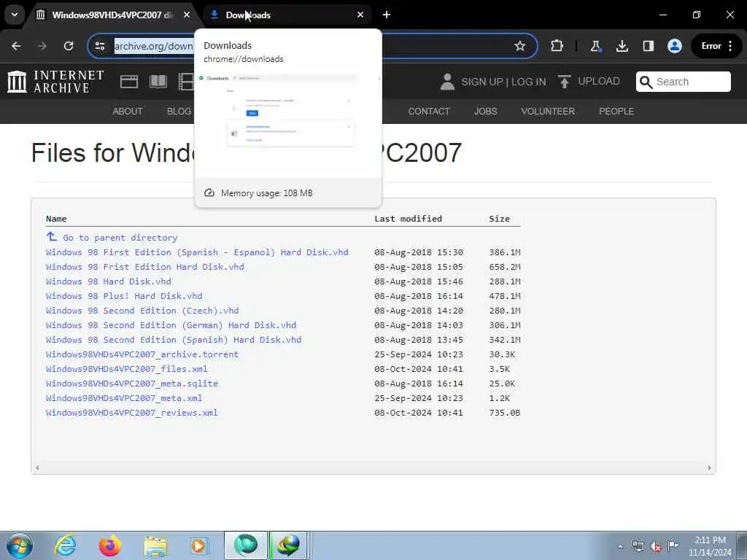Open the Web media type icon

128,82
